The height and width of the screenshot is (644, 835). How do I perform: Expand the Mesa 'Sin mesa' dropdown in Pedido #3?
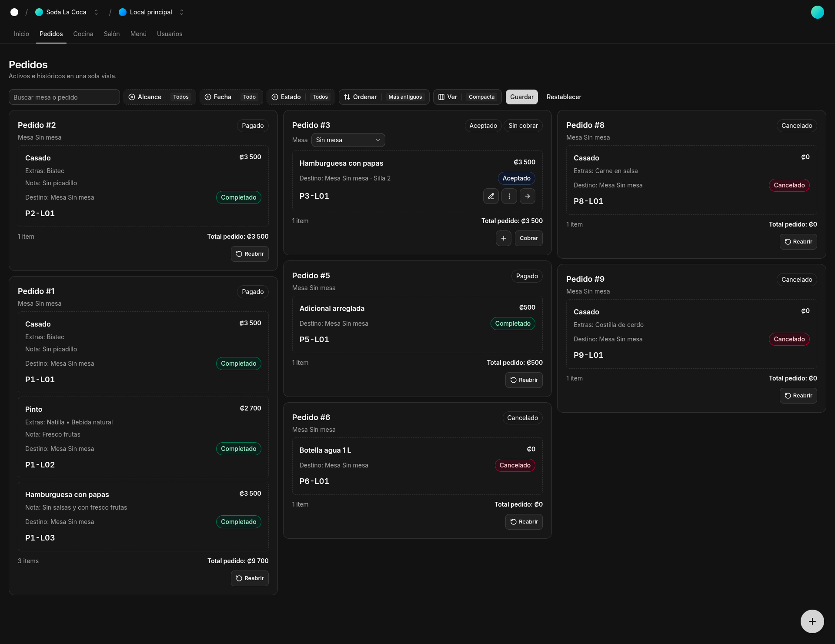348,140
